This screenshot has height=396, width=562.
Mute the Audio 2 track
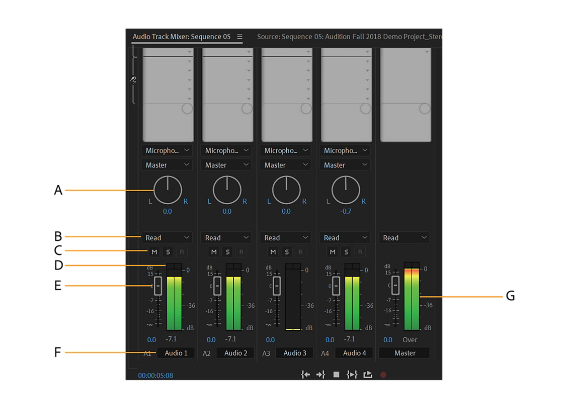[x=214, y=252]
